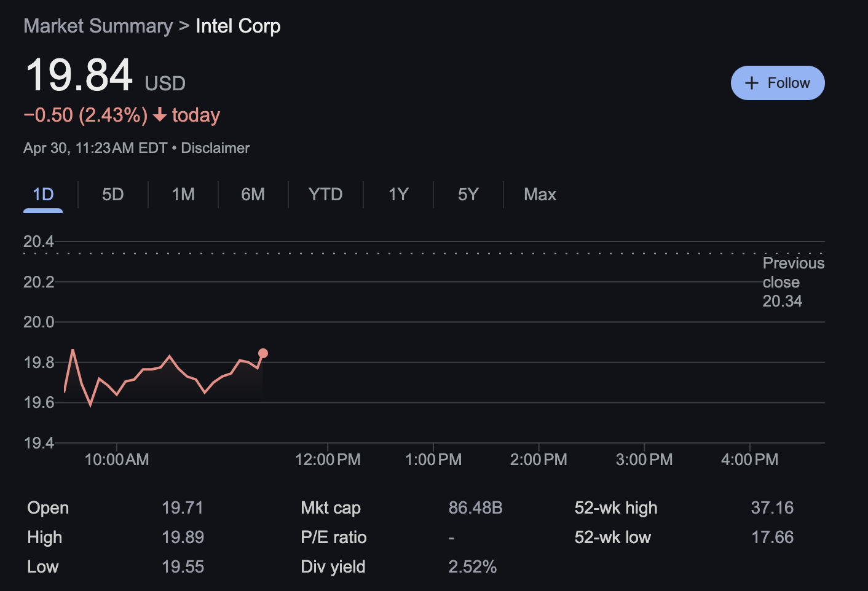868x591 pixels.
Task: Click the 52-wk low value 17.66
Action: [772, 538]
